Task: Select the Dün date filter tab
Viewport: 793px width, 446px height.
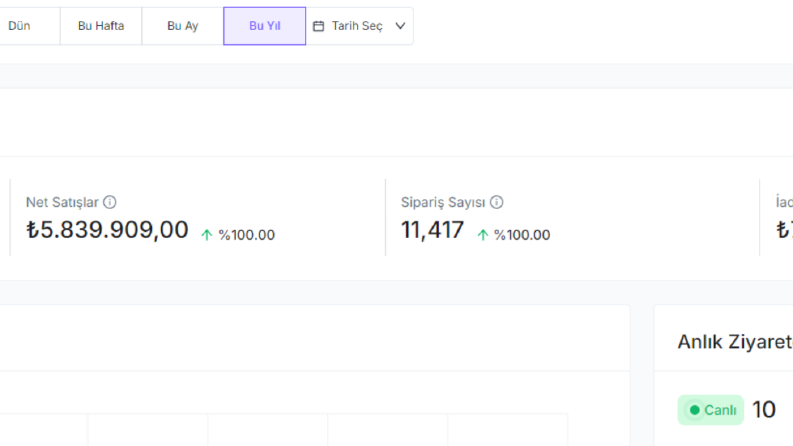Action: [28, 26]
